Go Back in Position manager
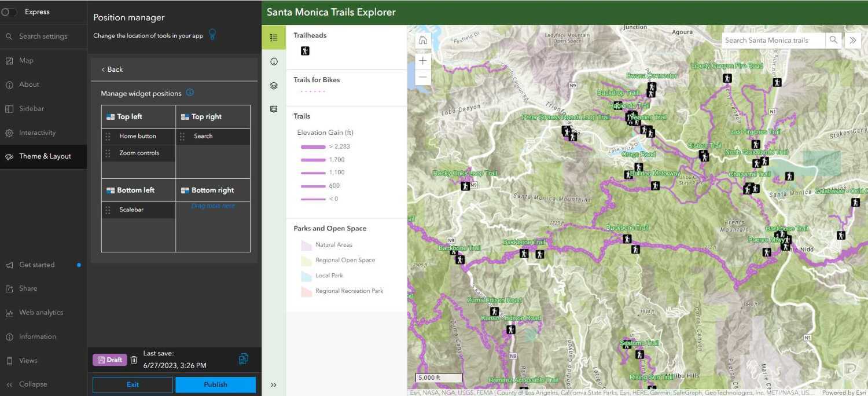The height and width of the screenshot is (396, 868). [112, 69]
